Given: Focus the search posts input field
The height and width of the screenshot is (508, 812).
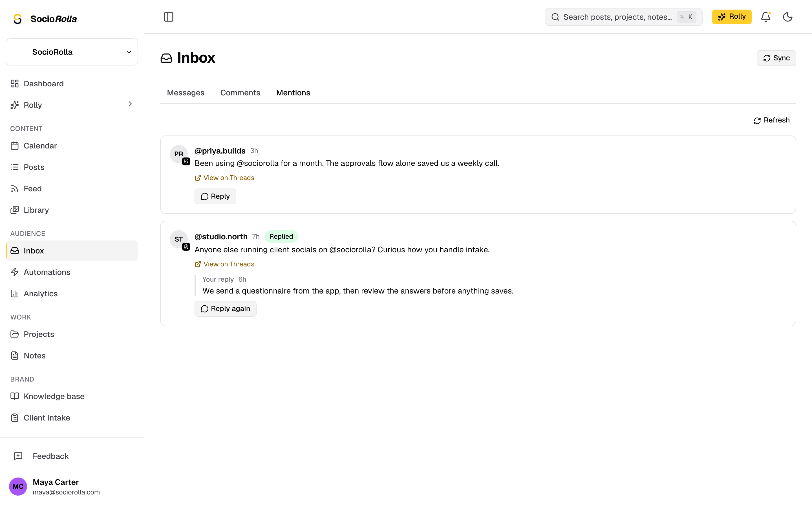Looking at the screenshot, I should point(623,17).
